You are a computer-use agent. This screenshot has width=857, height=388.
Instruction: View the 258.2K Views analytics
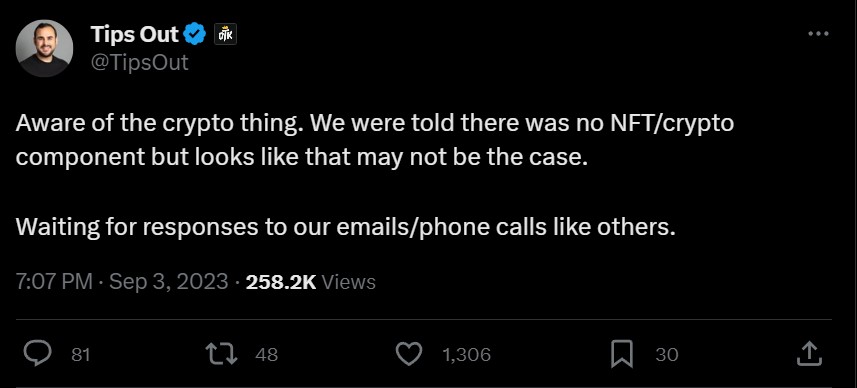(310, 282)
